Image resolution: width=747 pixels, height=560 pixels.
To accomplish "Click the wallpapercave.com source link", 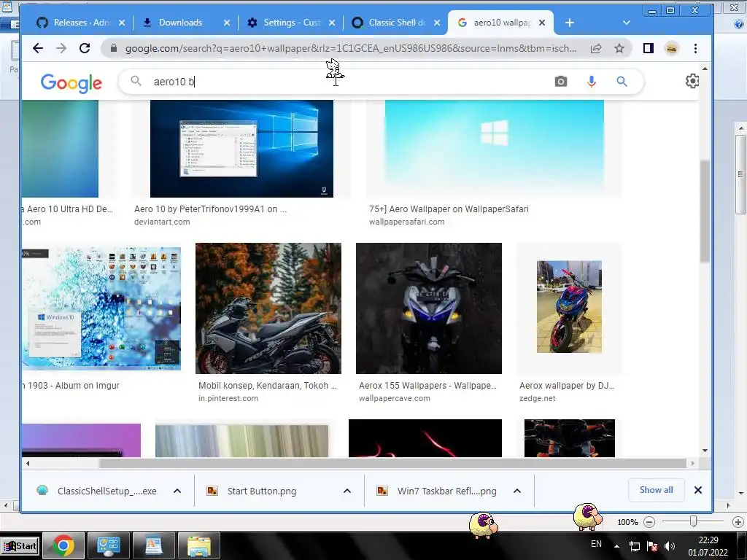I will point(395,399).
